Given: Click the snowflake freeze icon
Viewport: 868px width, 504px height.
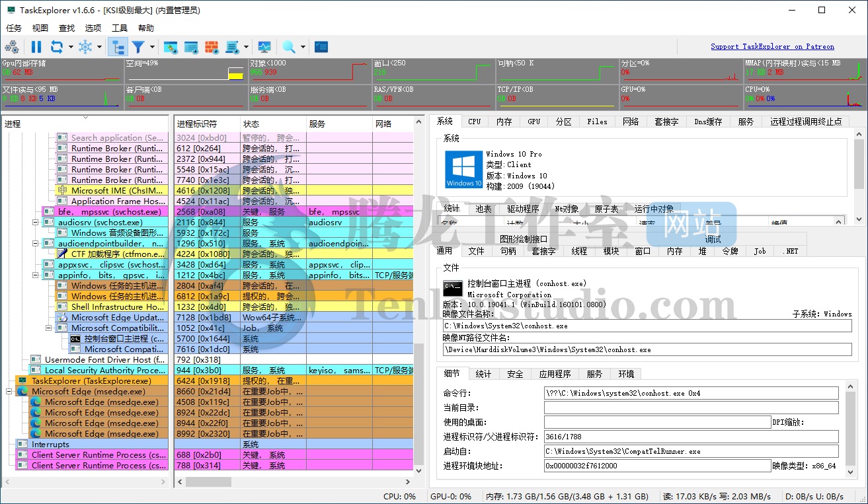Looking at the screenshot, I should coord(85,47).
